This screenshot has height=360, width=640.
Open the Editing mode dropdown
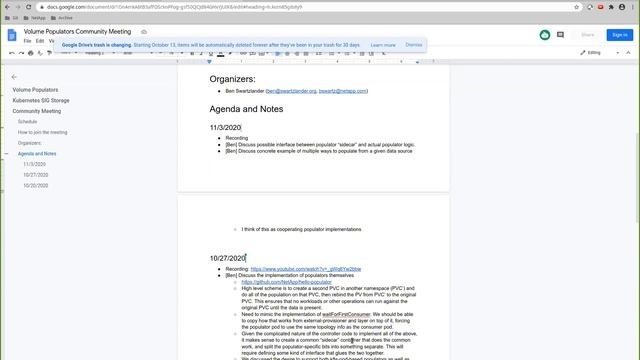pos(599,53)
